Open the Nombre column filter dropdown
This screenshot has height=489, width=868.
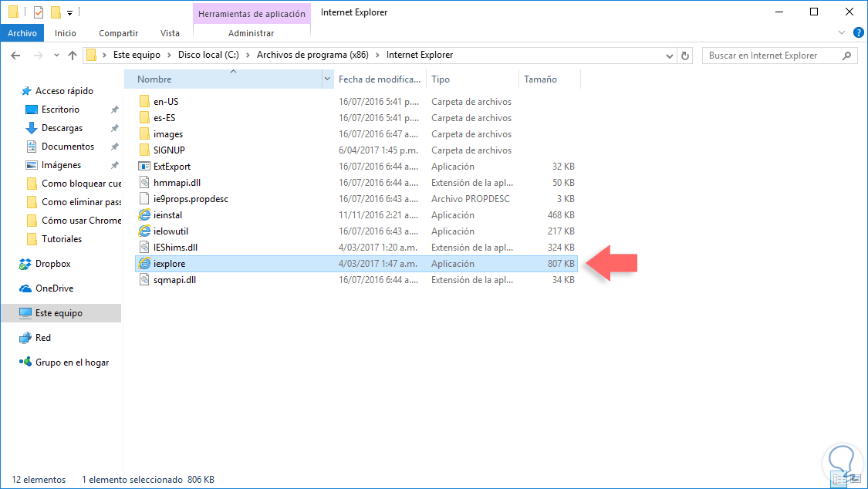coord(327,79)
